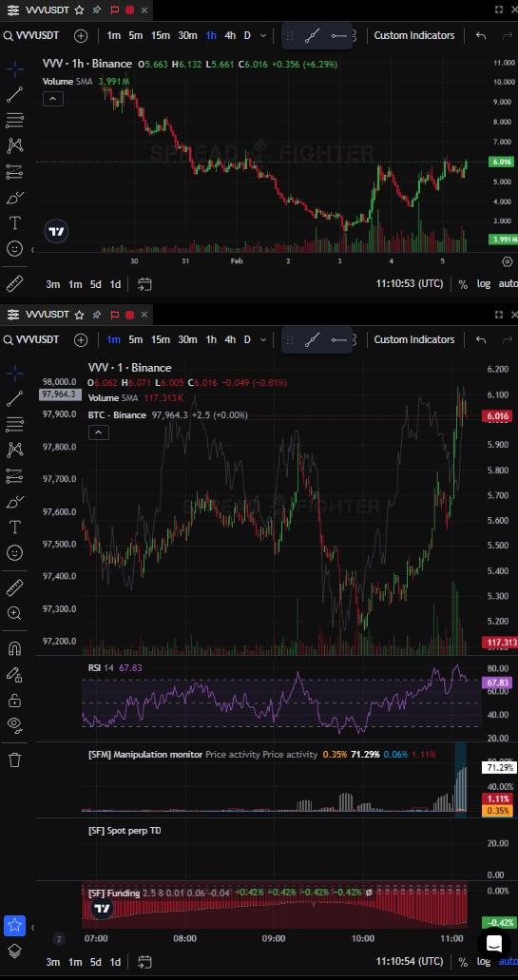Toggle favorites toolbar blue star
Screen dimensions: 518x980
(x=15, y=926)
